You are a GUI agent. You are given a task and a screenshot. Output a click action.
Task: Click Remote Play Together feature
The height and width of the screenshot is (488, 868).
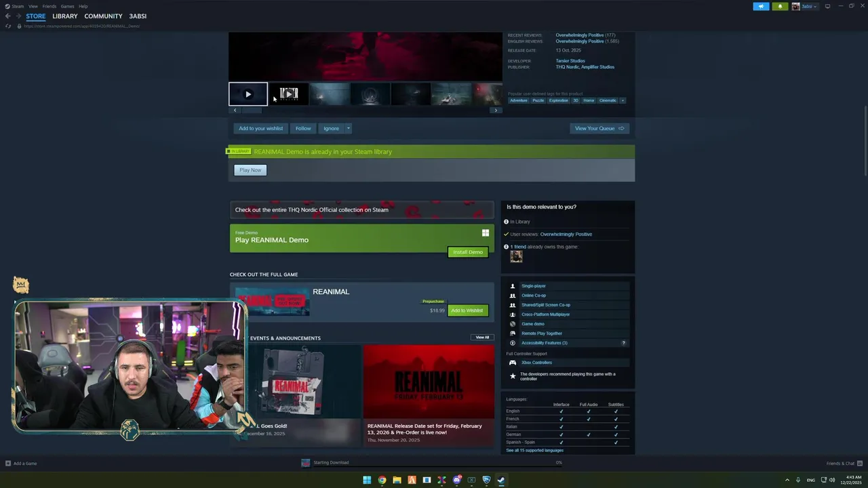[x=542, y=333]
